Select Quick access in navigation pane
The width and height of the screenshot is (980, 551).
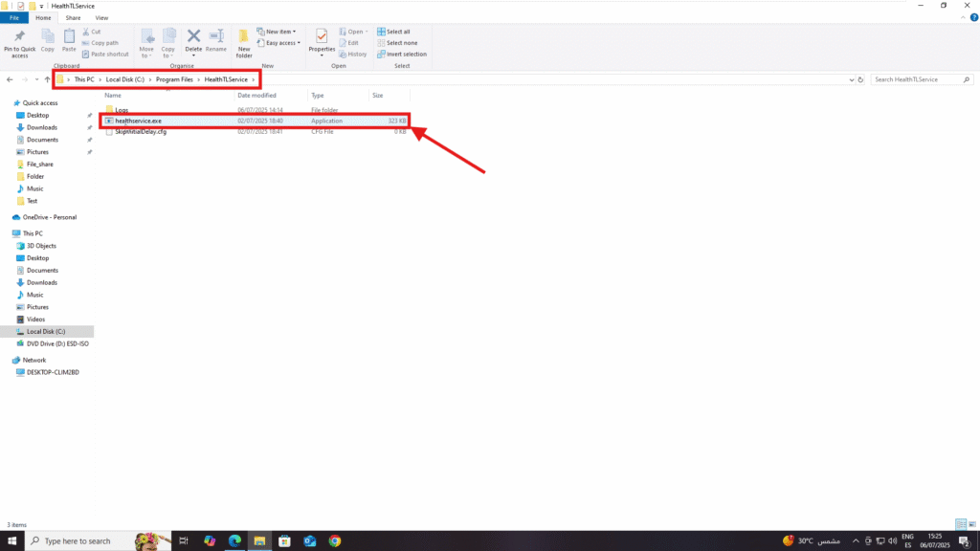[40, 103]
